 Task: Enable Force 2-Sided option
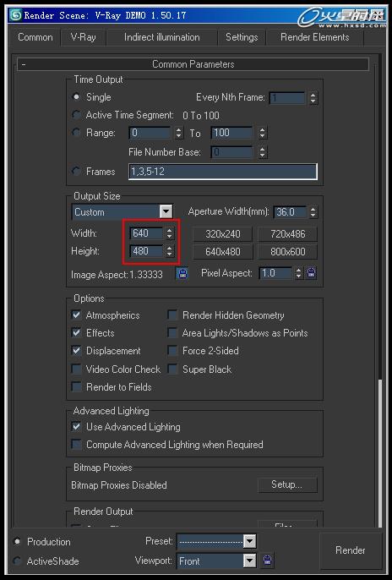(172, 350)
